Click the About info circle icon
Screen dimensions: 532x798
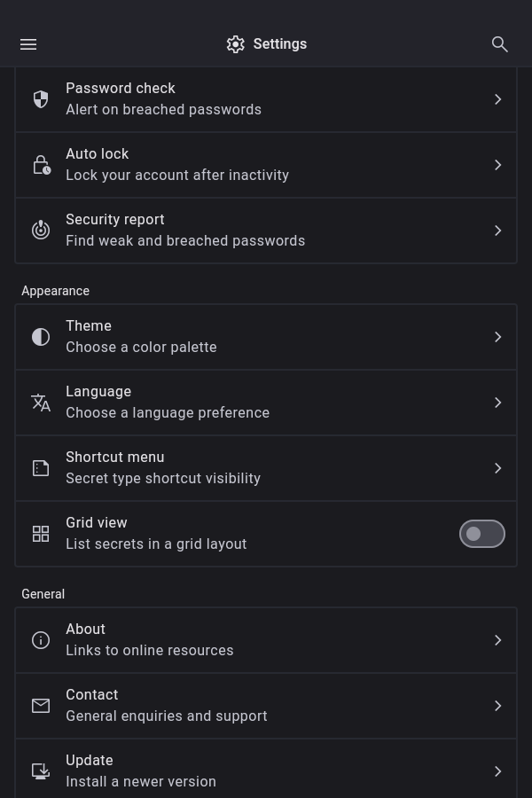tap(41, 640)
